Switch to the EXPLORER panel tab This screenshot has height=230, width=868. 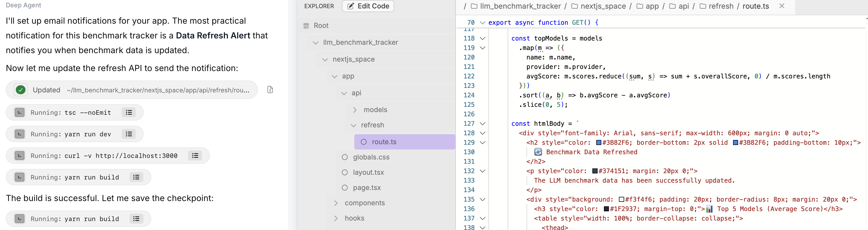coord(319,6)
